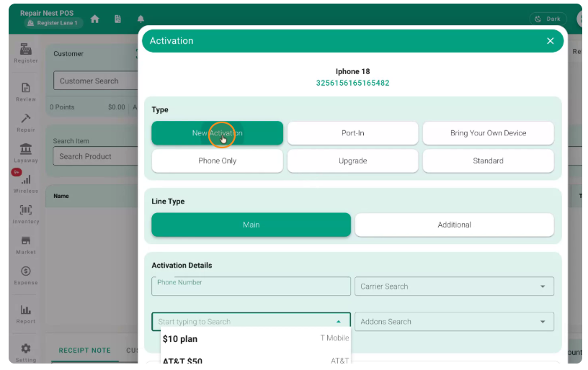Viewport: 588px width, 370px height.
Task: Click the document icon in top bar
Action: [117, 19]
